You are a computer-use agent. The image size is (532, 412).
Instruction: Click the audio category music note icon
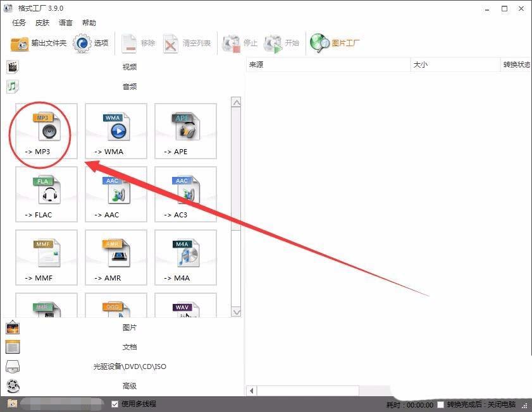click(x=13, y=87)
